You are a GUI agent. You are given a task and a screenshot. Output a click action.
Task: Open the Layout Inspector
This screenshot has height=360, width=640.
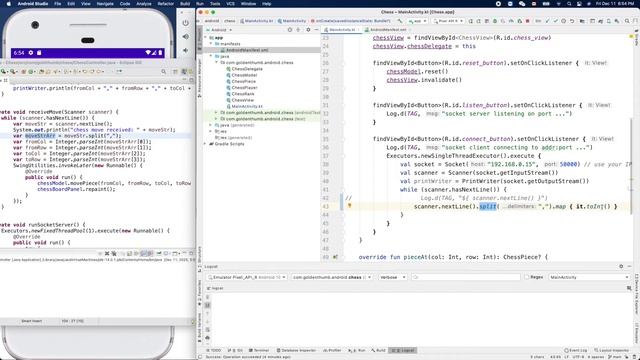click(611, 350)
